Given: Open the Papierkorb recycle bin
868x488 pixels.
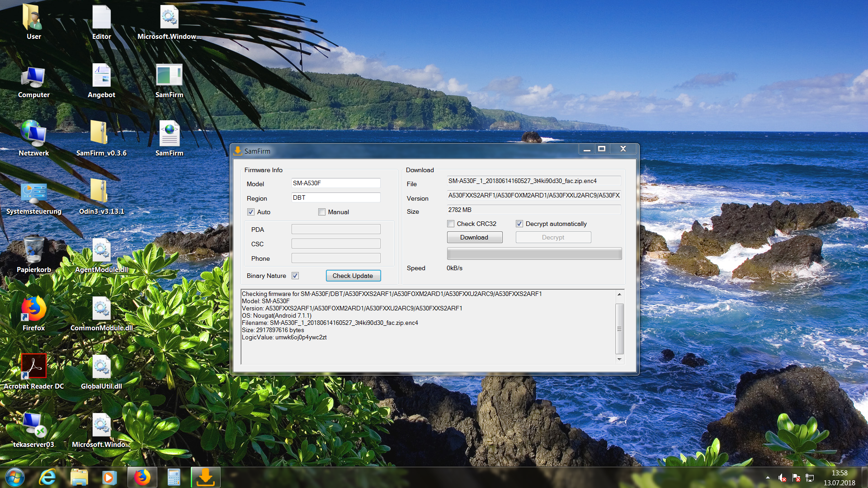Looking at the screenshot, I should (33, 255).
